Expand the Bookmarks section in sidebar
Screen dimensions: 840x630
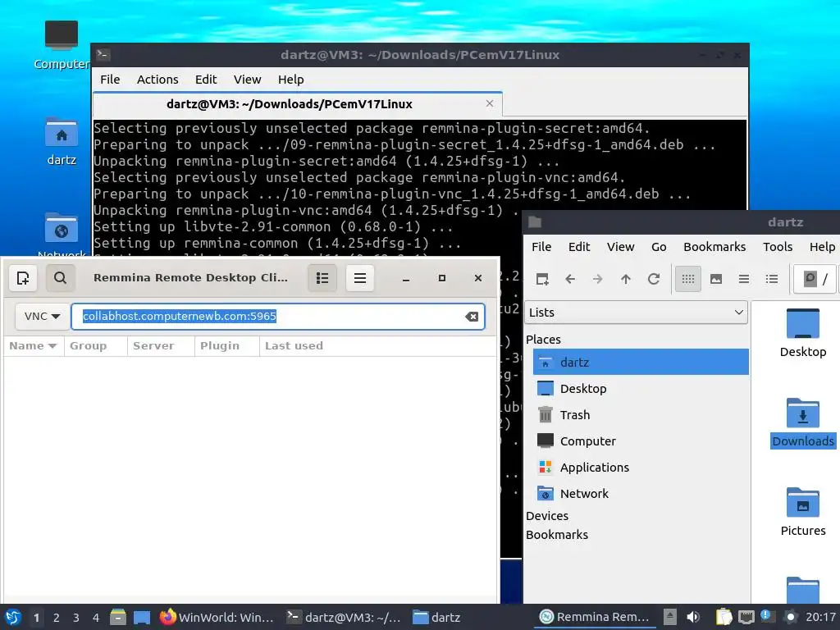[x=557, y=535]
